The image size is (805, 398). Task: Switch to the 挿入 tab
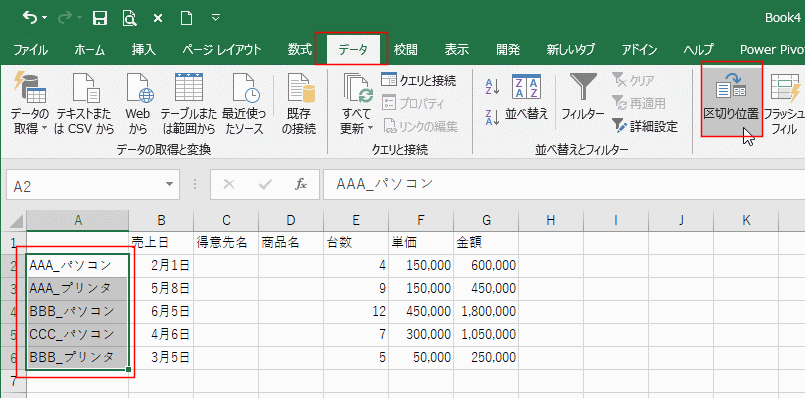pyautogui.click(x=144, y=50)
